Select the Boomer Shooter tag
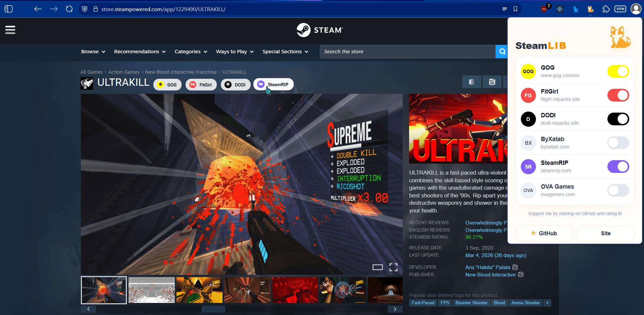 [x=472, y=303]
